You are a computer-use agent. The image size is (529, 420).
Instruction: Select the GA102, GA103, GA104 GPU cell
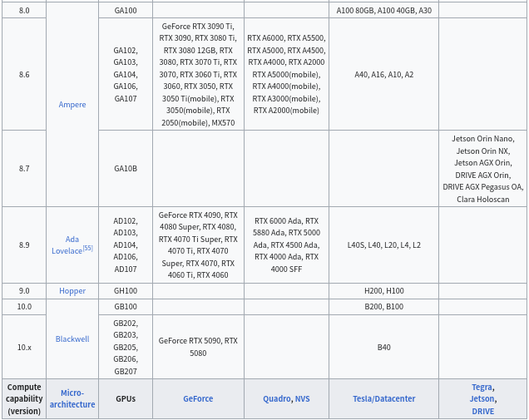pyautogui.click(x=126, y=74)
